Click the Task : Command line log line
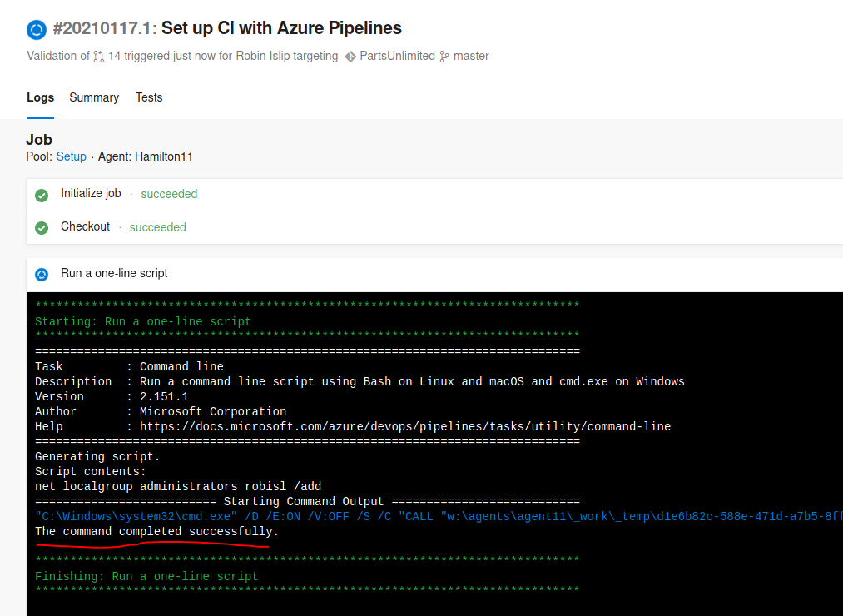Viewport: 843px width, 616px height. tap(129, 367)
